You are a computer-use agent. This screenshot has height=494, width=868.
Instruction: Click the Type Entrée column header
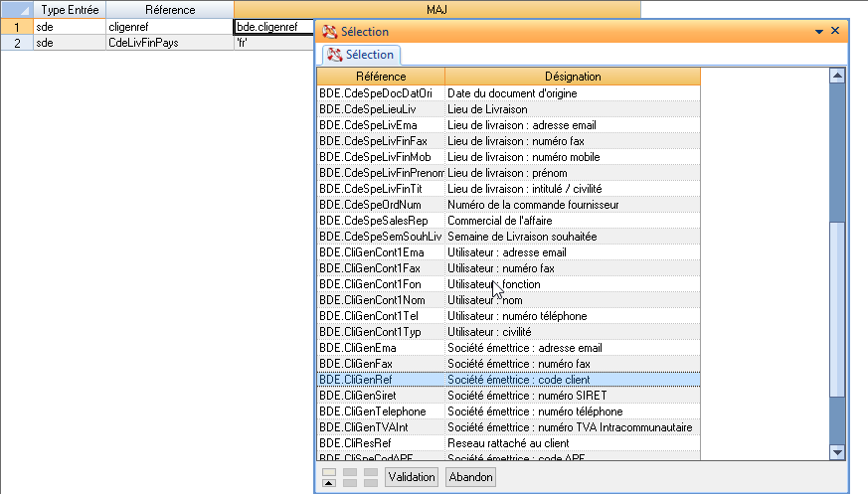coord(67,10)
